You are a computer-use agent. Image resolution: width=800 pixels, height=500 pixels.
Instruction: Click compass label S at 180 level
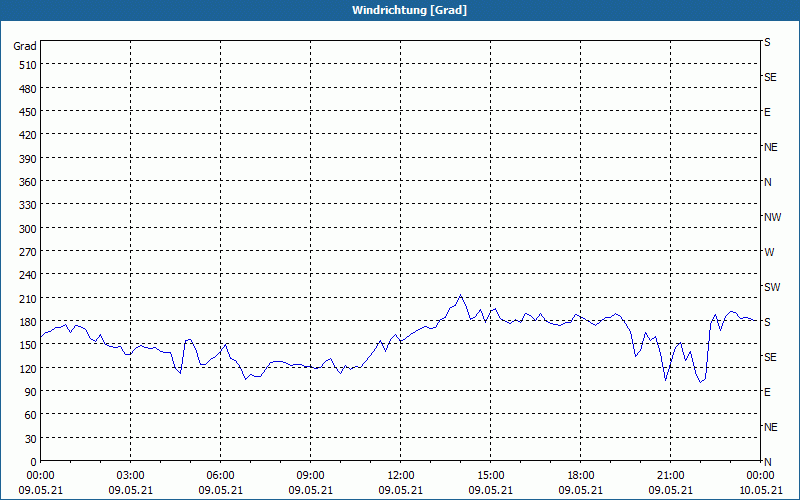(767, 322)
